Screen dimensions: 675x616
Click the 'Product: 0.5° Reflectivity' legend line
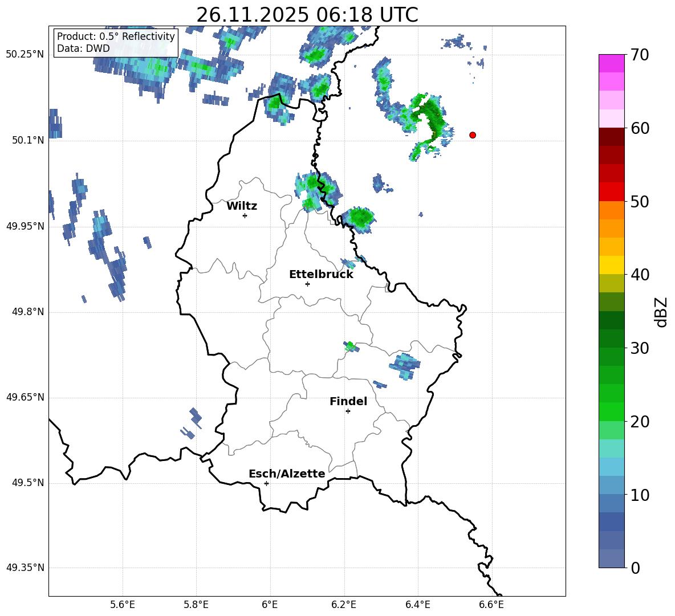point(116,36)
